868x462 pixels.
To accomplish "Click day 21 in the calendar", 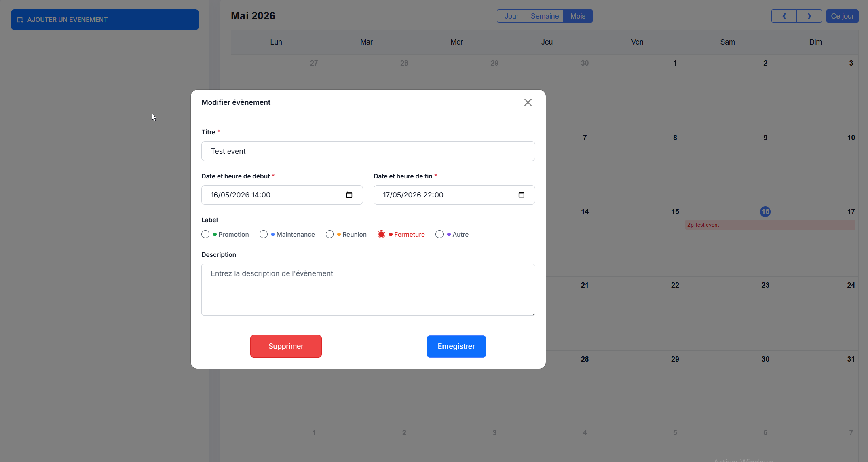I will tap(585, 285).
